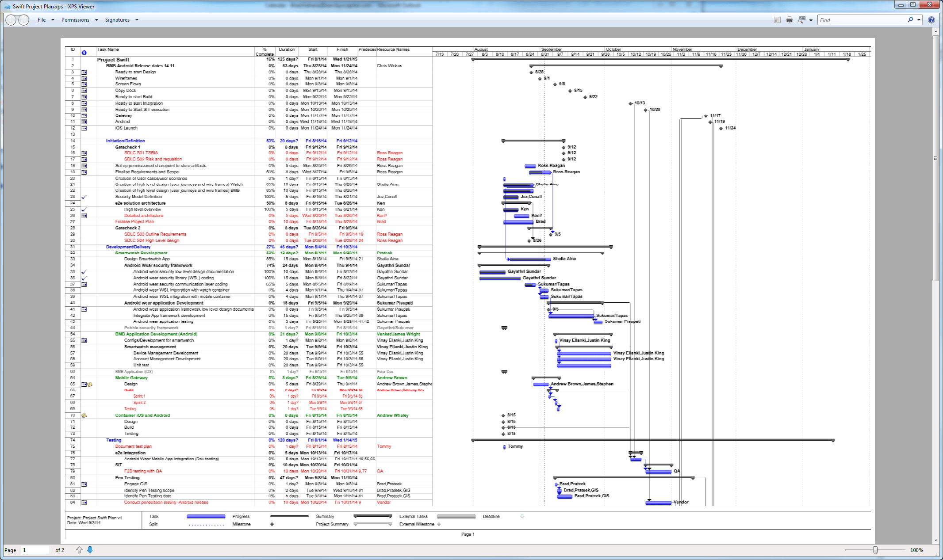
Task: Click the checkmark on Security Model Definition row
Action: (84, 197)
